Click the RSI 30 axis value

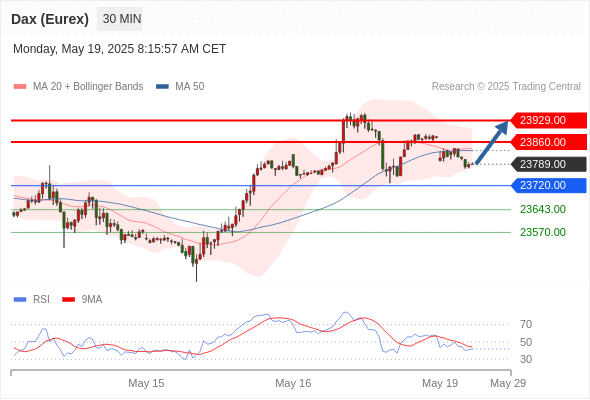point(526,359)
